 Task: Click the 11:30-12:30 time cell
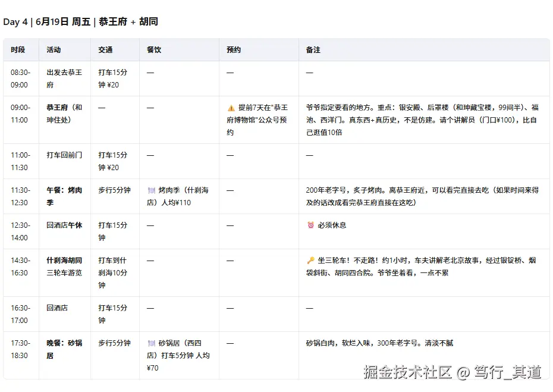20,196
